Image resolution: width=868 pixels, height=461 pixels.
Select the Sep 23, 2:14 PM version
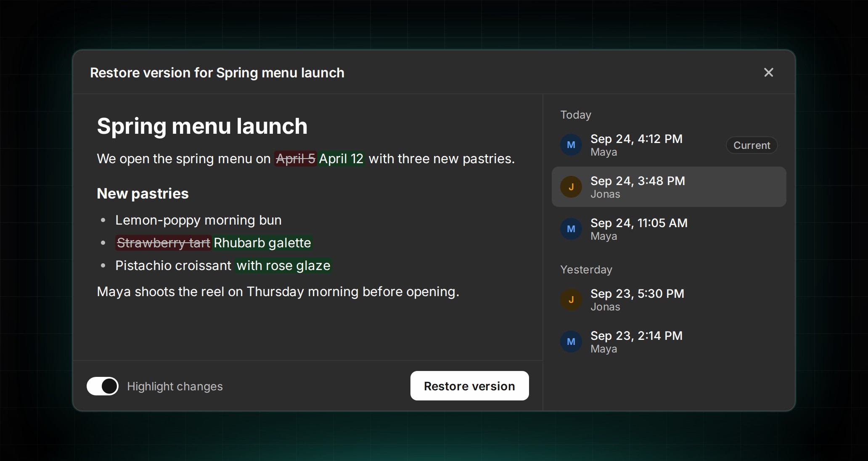pyautogui.click(x=669, y=342)
